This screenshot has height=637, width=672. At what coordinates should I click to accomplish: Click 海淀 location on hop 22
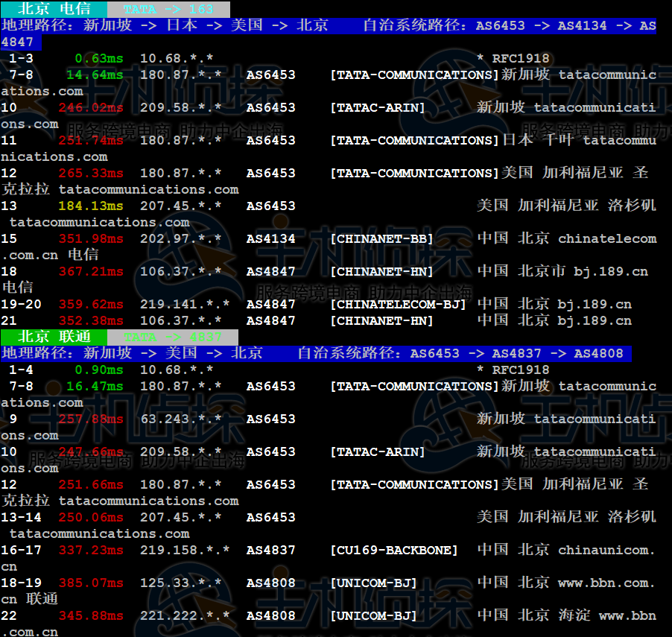[574, 615]
